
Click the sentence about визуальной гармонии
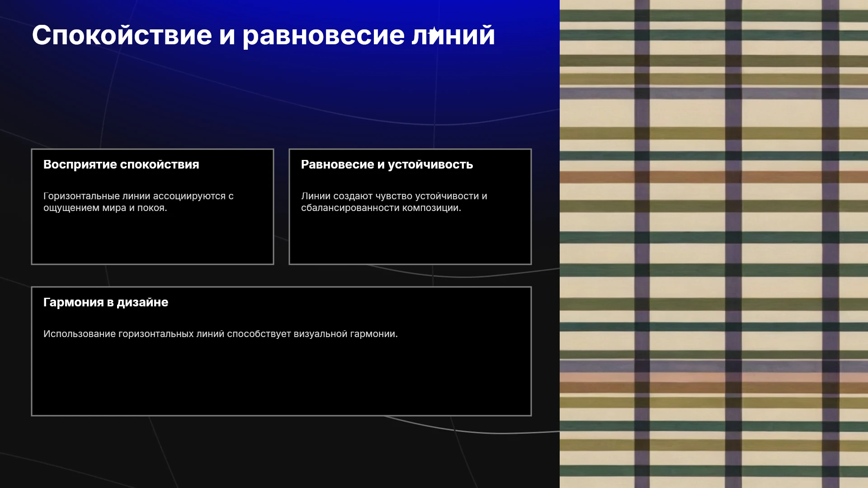(x=221, y=334)
